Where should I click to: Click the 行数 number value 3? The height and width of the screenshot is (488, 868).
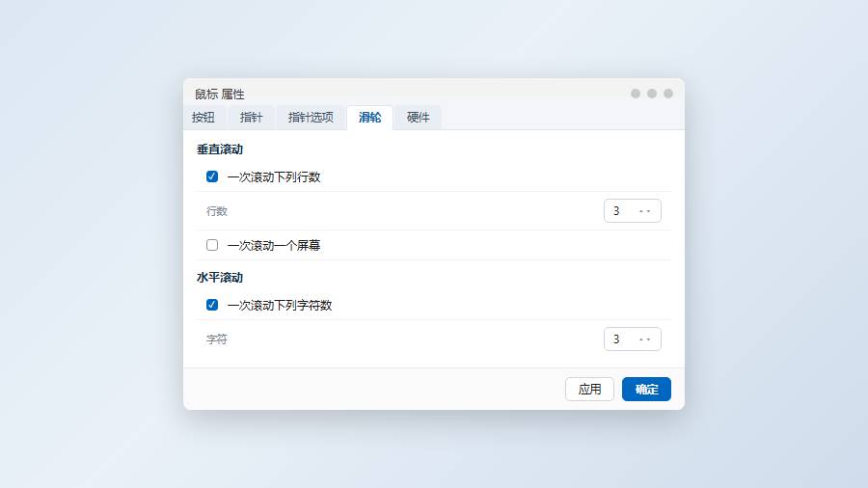click(x=616, y=211)
